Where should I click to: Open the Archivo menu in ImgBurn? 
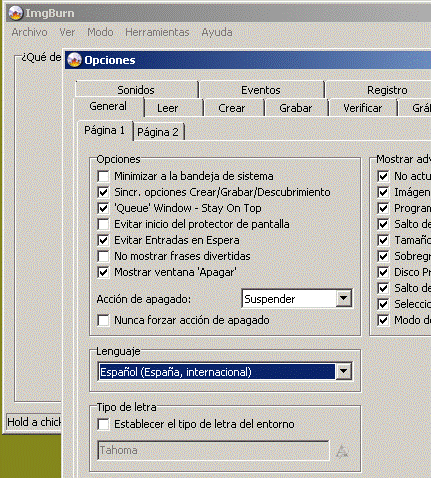29,32
